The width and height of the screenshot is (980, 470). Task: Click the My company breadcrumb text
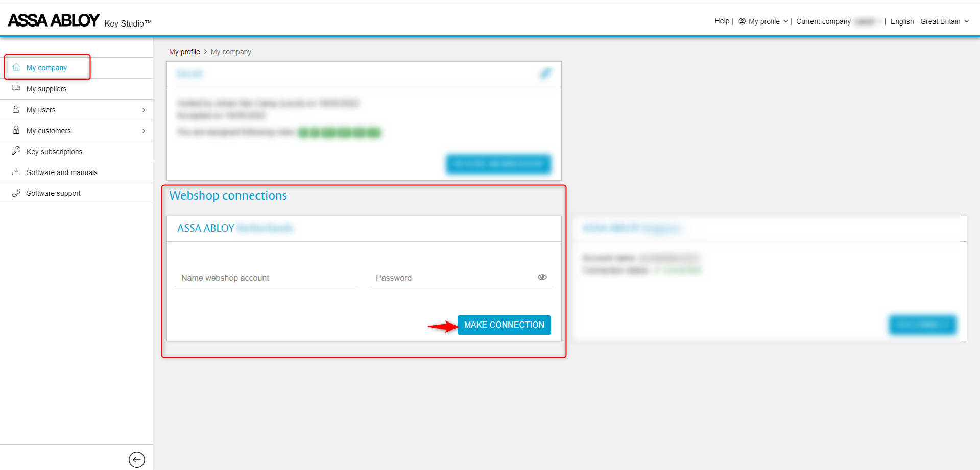pyautogui.click(x=231, y=52)
